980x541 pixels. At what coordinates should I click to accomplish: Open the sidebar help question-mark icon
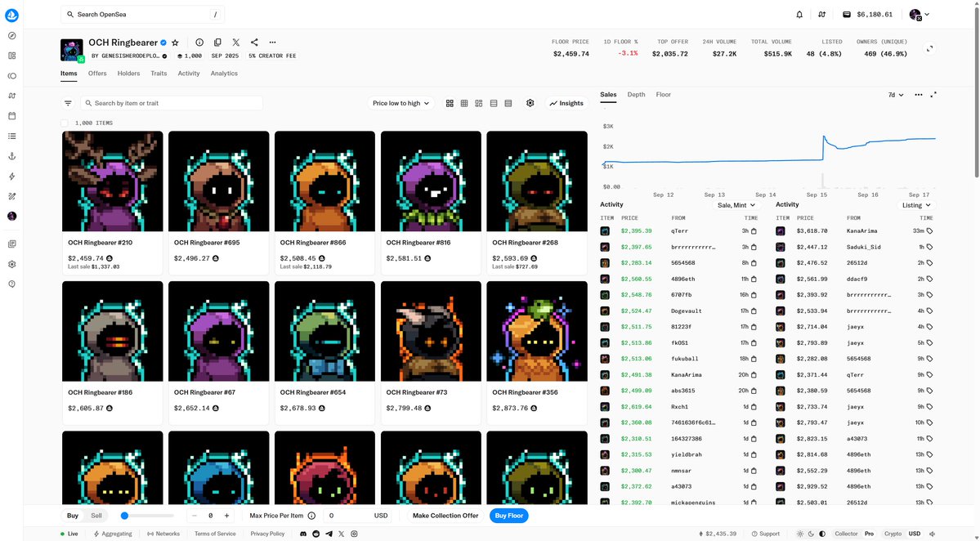(x=12, y=284)
